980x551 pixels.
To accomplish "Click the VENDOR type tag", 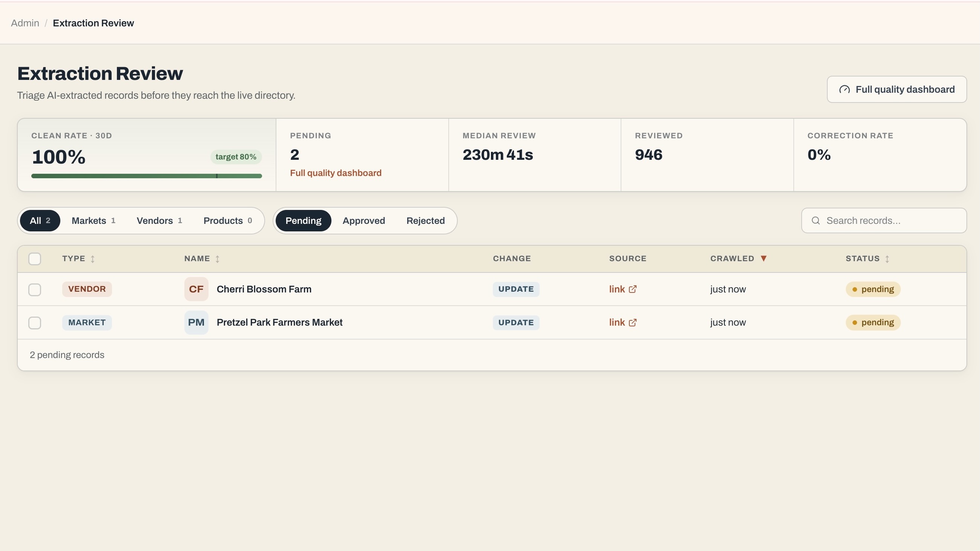I will [x=87, y=289].
